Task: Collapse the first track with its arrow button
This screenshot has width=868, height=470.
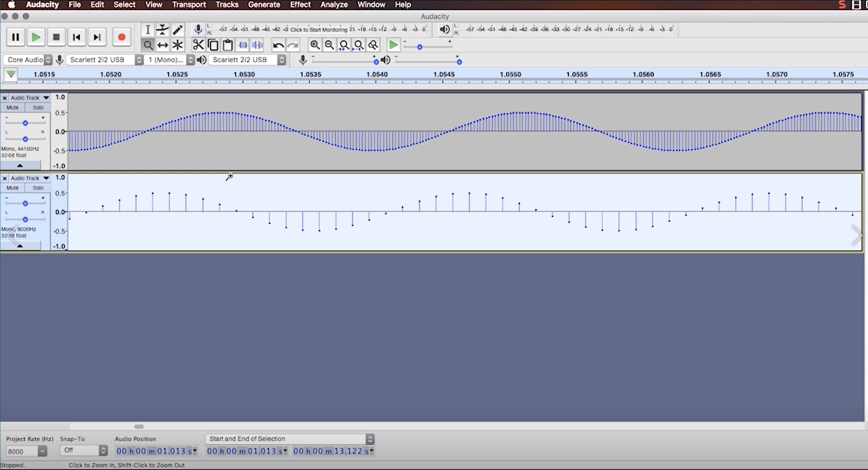Action: (20, 165)
